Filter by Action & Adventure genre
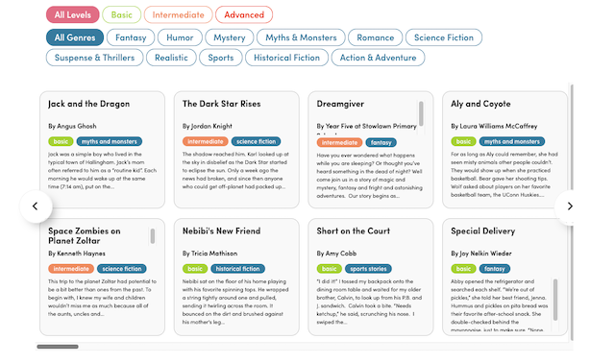Viewport: 615px width, 364px height. coord(378,58)
